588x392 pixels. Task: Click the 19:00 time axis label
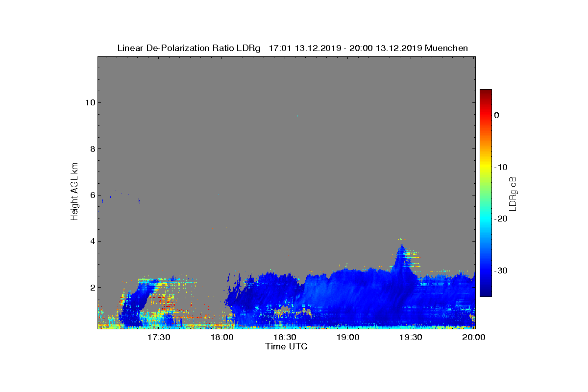348,338
